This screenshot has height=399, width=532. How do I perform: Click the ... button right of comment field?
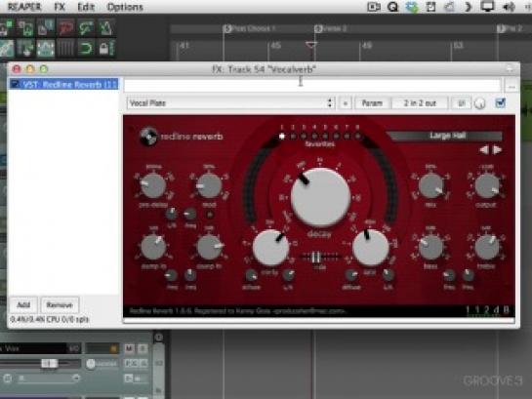512,87
